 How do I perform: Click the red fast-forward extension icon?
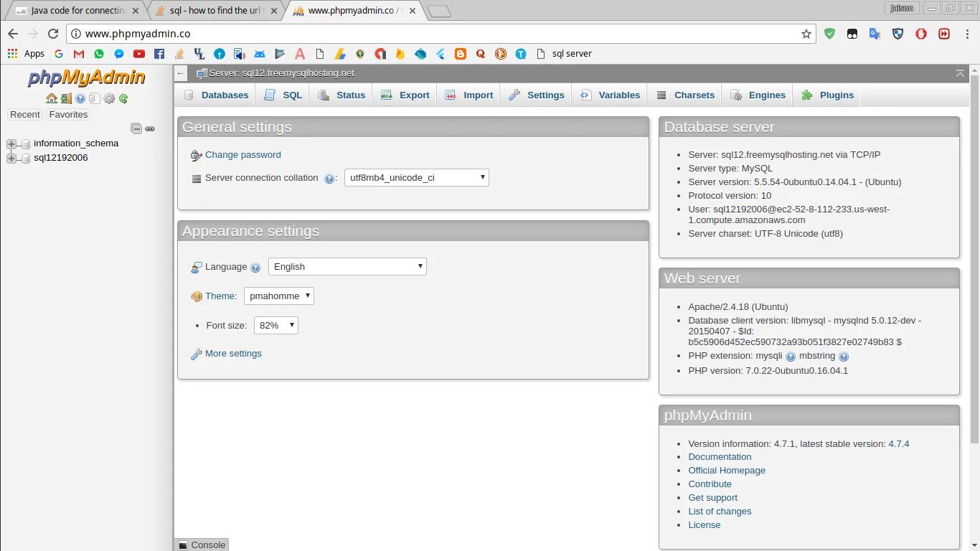944,34
